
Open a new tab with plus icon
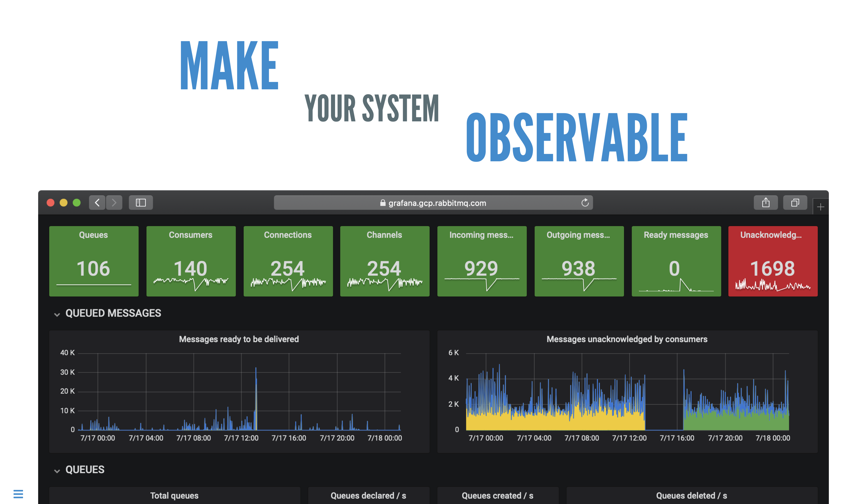(x=820, y=207)
